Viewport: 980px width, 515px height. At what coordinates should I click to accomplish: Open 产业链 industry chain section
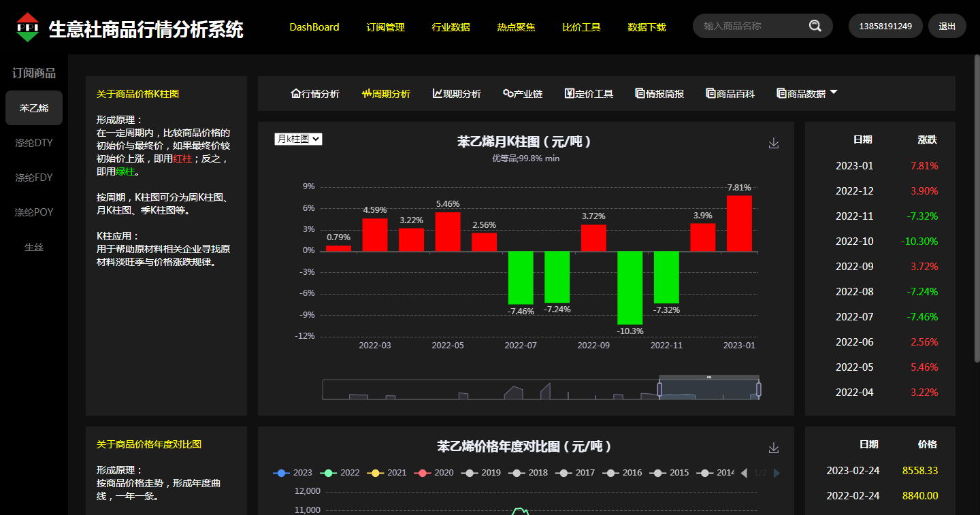[x=523, y=94]
